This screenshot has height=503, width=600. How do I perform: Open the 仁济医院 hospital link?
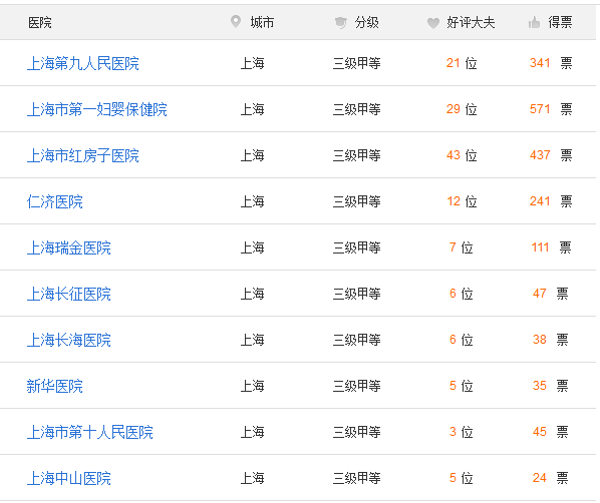[55, 202]
